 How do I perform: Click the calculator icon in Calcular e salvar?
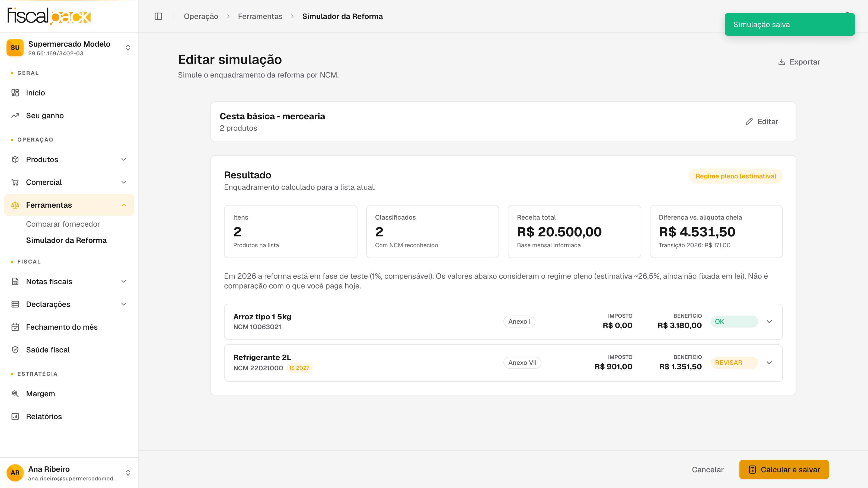tap(752, 470)
